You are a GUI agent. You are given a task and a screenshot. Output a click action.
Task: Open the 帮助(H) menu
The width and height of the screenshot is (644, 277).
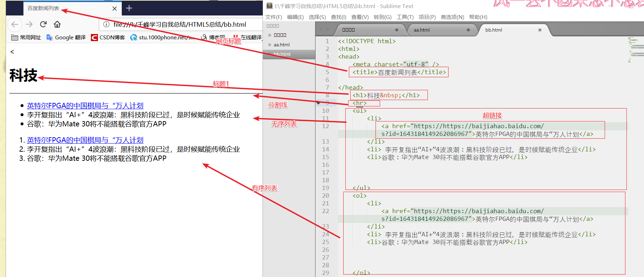pyautogui.click(x=478, y=17)
